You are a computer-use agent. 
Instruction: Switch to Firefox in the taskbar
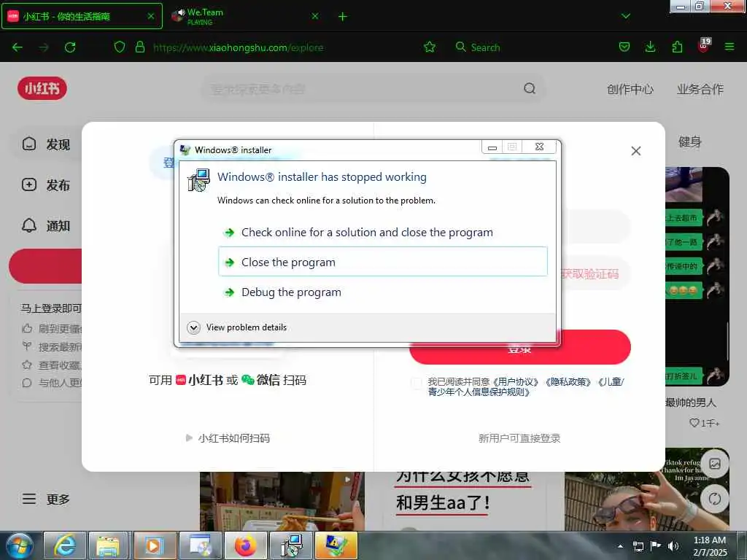coord(245,545)
